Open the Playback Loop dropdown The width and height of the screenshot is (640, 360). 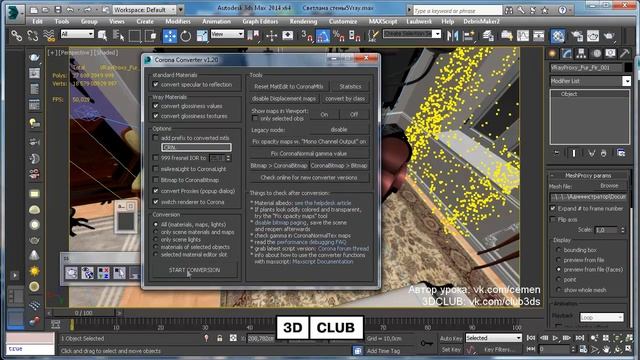(x=602, y=317)
